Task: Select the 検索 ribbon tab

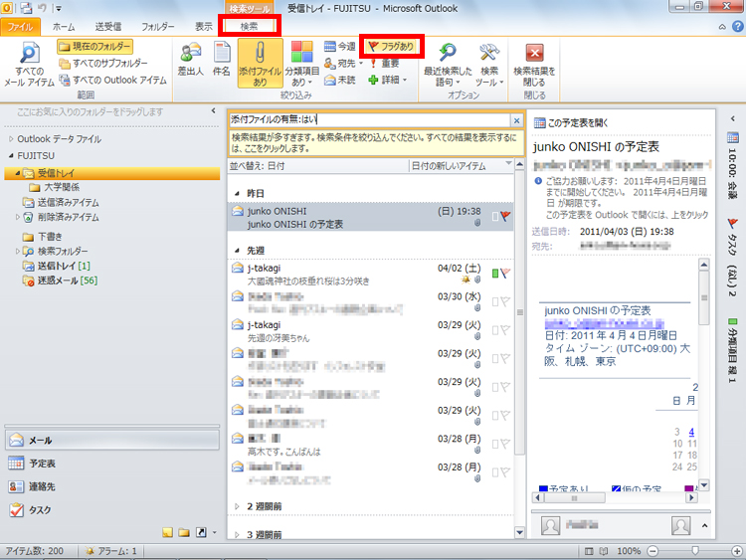Action: (x=249, y=26)
